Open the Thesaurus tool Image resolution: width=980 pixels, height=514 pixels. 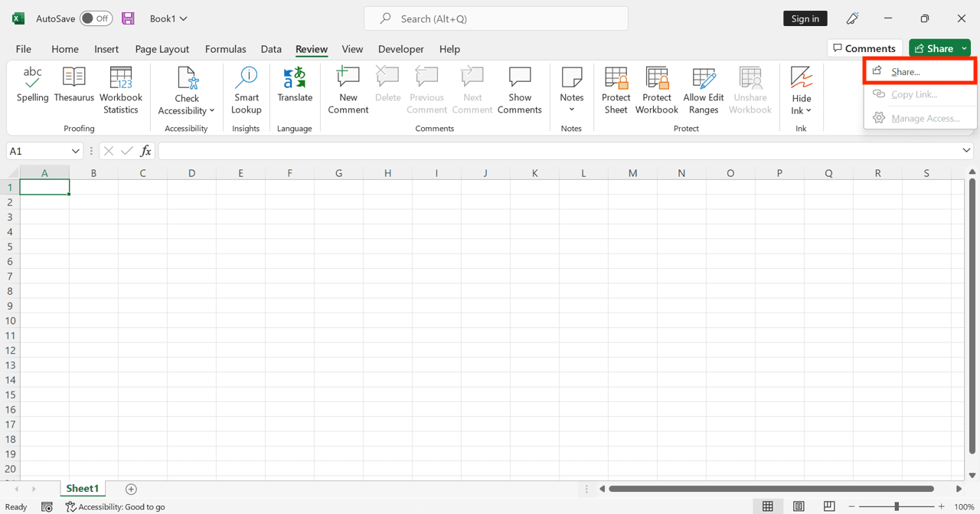[x=74, y=85]
